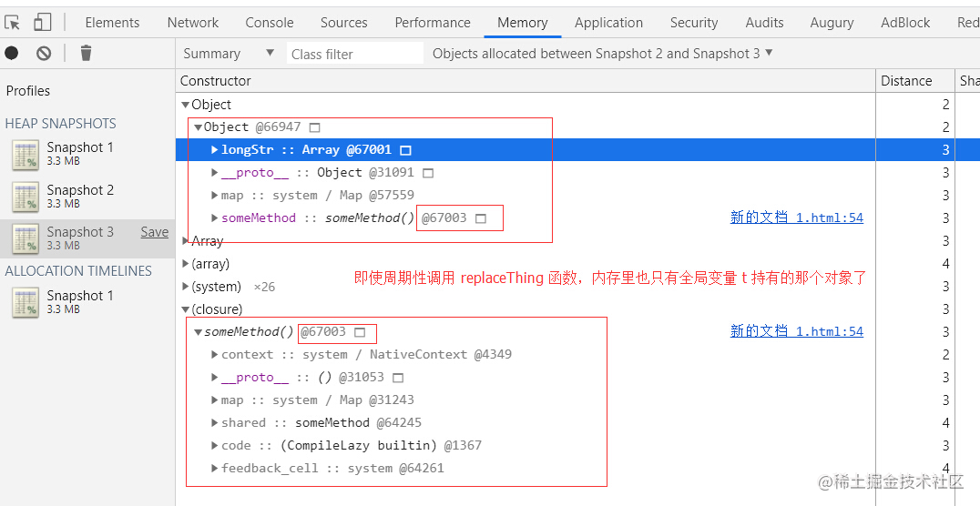This screenshot has height=506, width=980.
Task: Click the small box next to __proto__ Object @31091
Action: coord(428,173)
